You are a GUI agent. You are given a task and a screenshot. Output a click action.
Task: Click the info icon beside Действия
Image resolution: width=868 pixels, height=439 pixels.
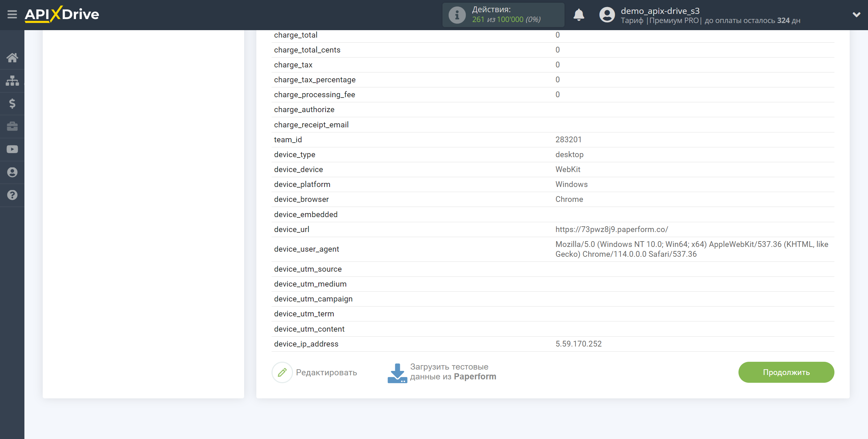(x=457, y=15)
